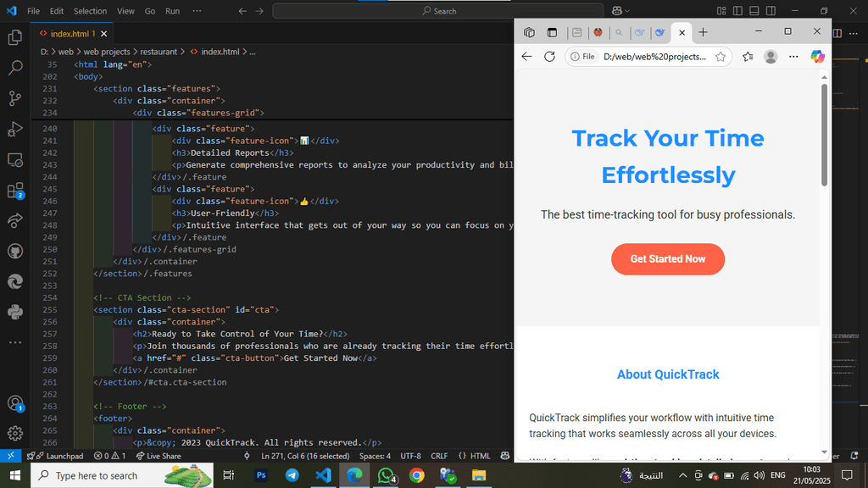Open Source Control view

click(x=15, y=98)
